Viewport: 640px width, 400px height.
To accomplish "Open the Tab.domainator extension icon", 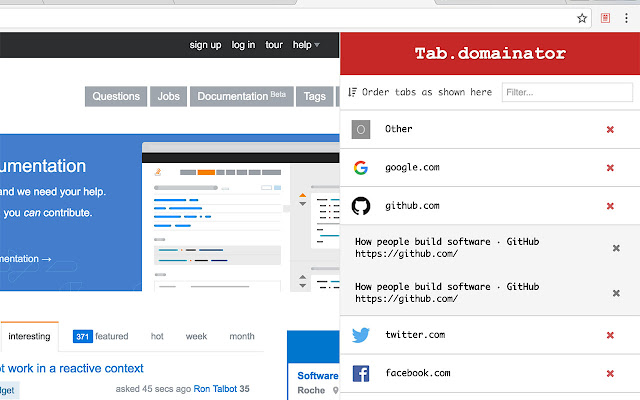I will coord(605,18).
